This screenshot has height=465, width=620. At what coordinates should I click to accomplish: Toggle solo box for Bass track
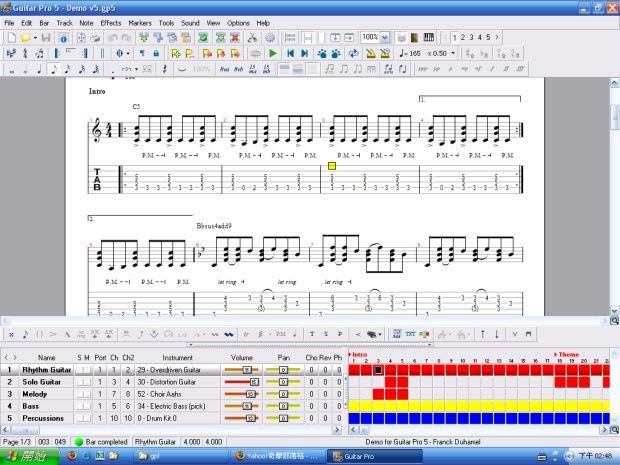[x=79, y=406]
